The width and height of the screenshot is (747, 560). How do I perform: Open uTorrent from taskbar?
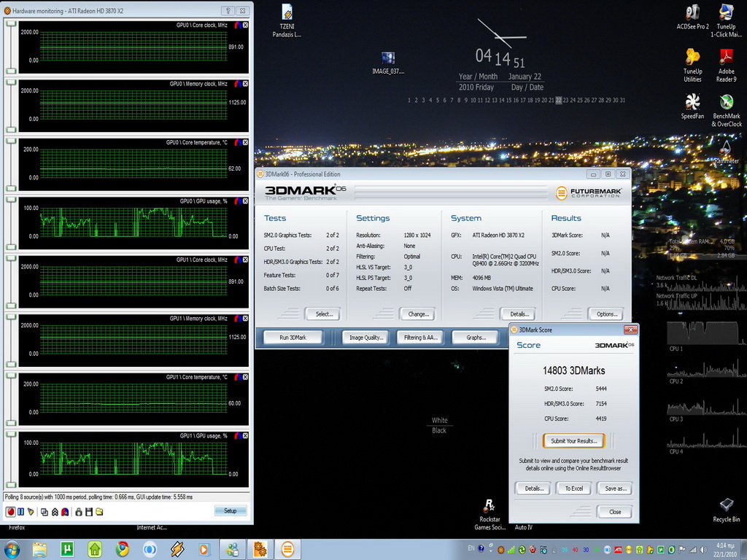(x=67, y=550)
